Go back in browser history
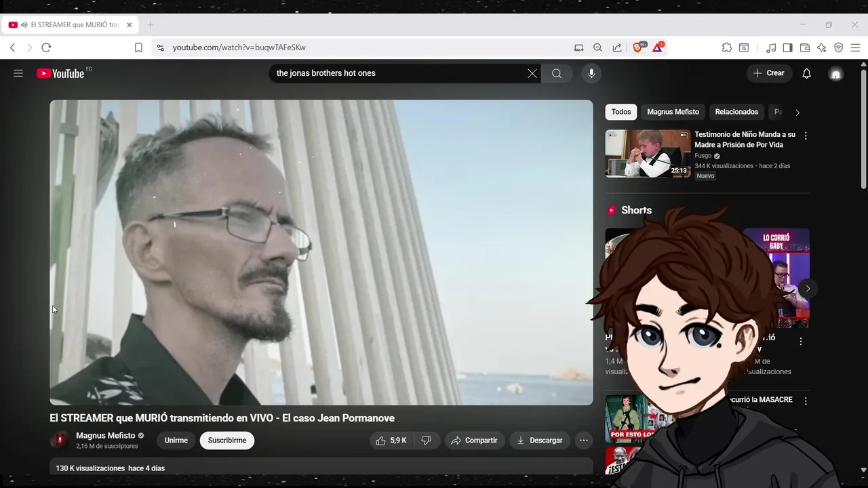 12,47
